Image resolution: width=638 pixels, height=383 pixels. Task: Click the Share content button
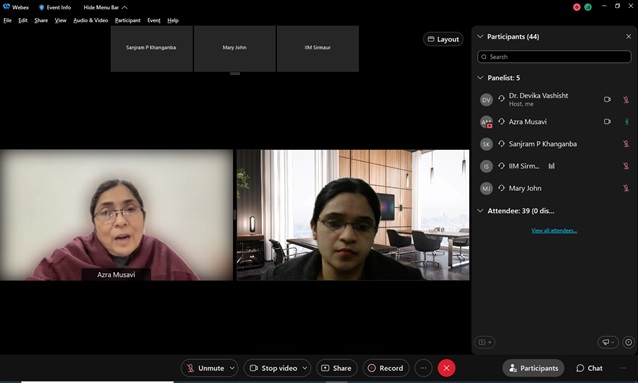point(336,368)
